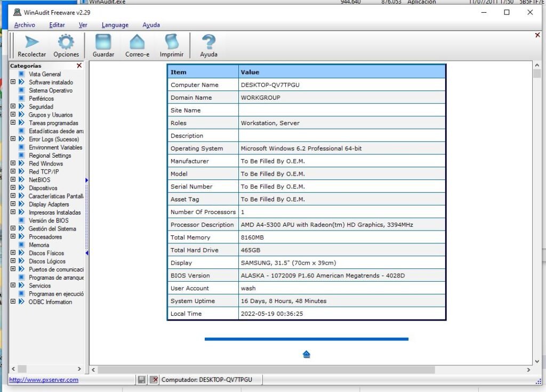Select Características Pantalla category
Screen dimensions: 546x392
click(x=56, y=196)
